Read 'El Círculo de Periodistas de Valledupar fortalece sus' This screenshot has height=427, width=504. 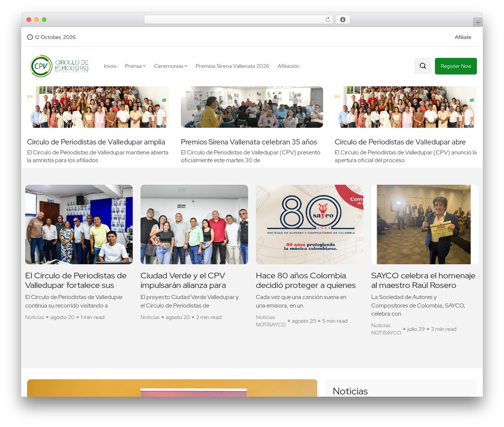[76, 280]
